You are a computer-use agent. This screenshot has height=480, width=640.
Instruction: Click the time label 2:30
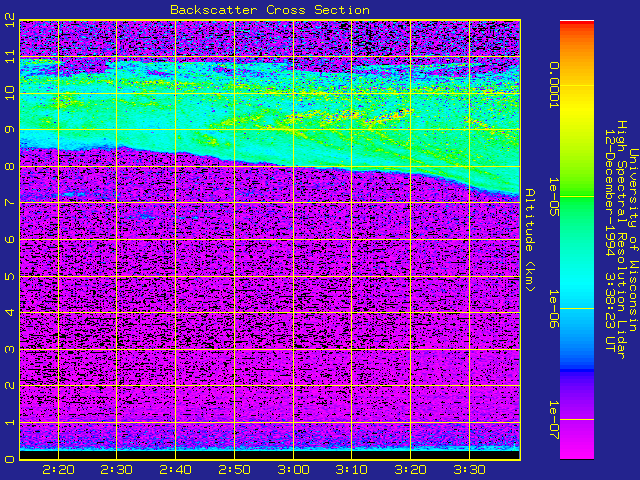[117, 470]
